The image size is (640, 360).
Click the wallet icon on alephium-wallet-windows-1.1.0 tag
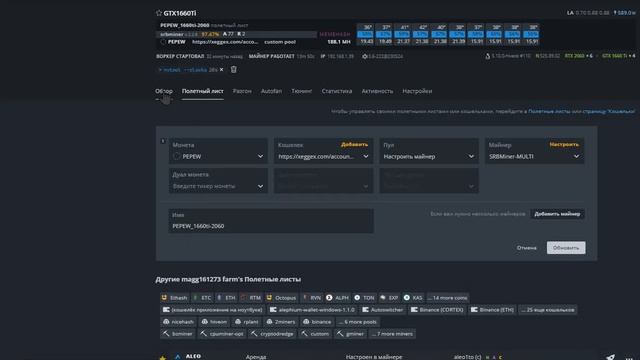[x=273, y=310]
